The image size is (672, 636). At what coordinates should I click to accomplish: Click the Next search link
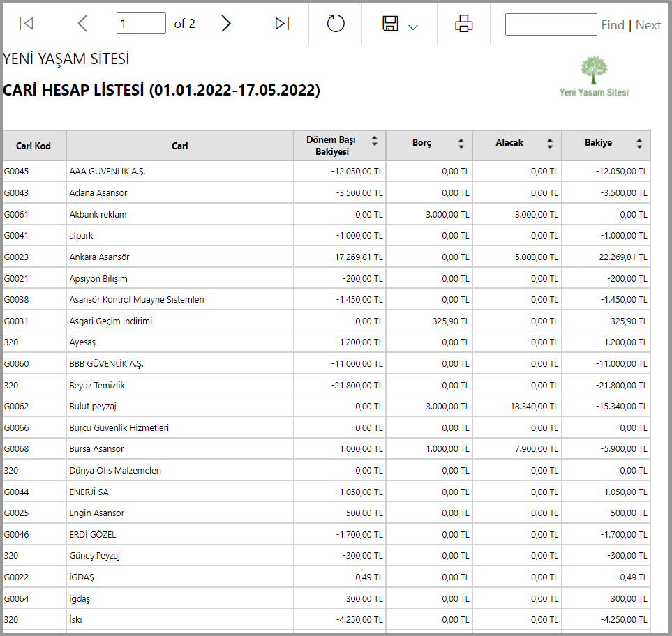coord(648,25)
